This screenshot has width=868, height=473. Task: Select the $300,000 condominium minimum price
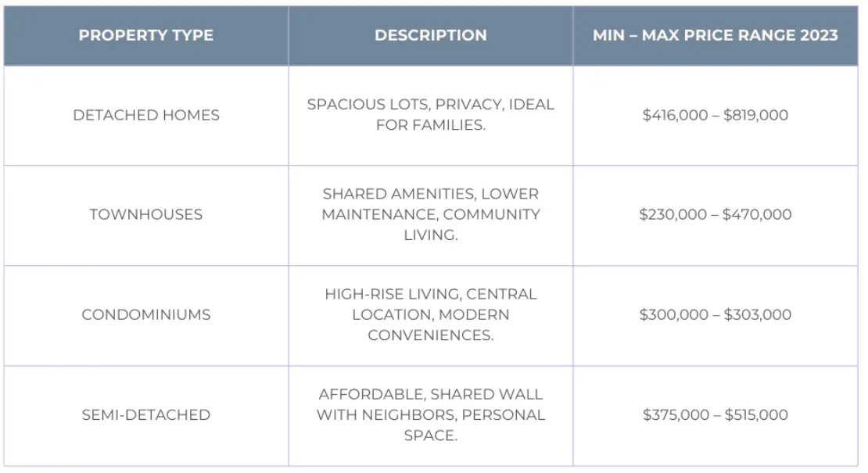[673, 314]
